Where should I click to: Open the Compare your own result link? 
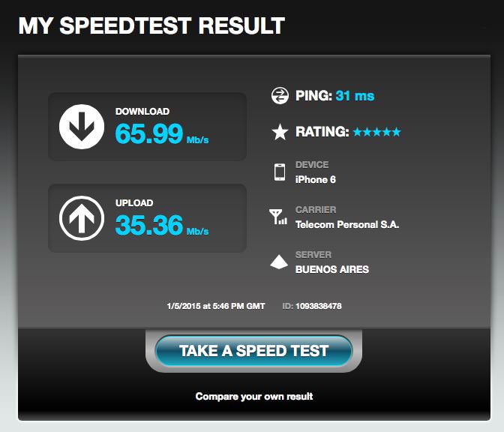254,396
